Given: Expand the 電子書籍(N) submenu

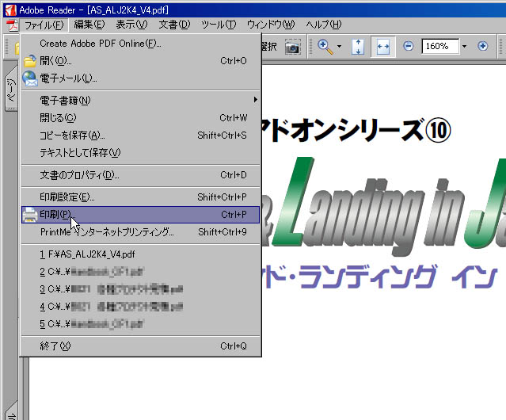Looking at the screenshot, I should [140, 101].
